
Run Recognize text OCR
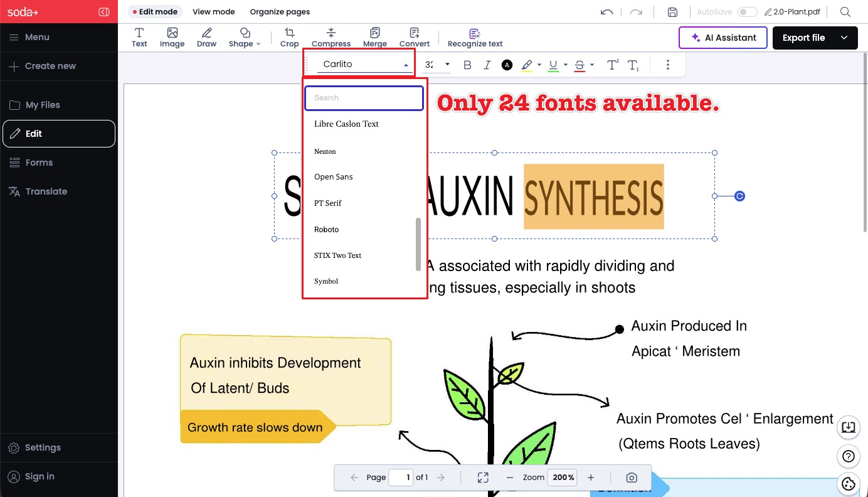click(475, 38)
